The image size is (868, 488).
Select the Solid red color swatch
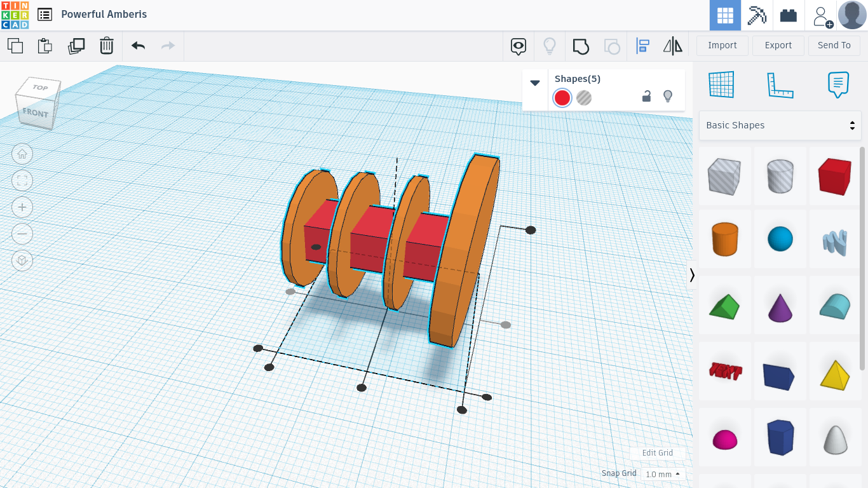(x=562, y=98)
